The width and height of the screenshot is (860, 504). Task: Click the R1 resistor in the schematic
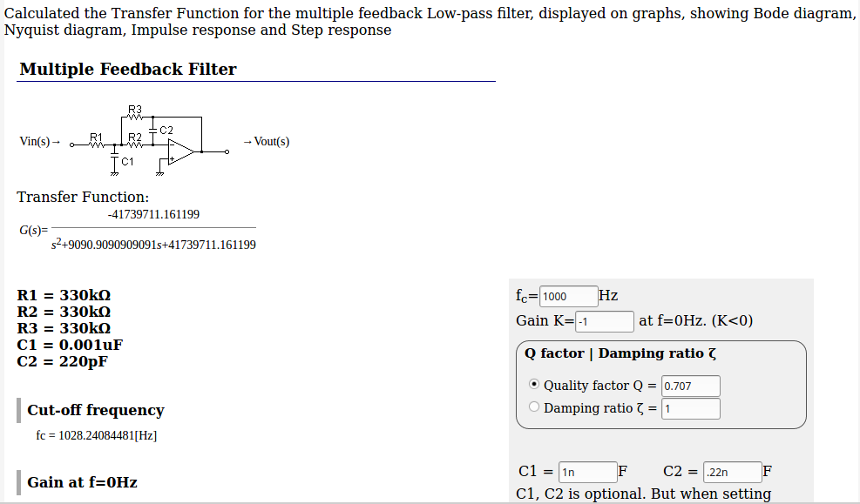(97, 141)
